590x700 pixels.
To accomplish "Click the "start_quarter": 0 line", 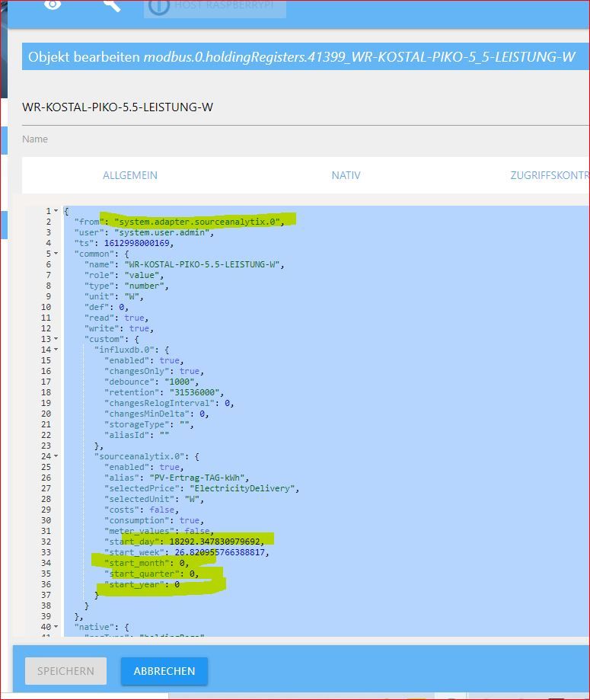I will point(151,574).
